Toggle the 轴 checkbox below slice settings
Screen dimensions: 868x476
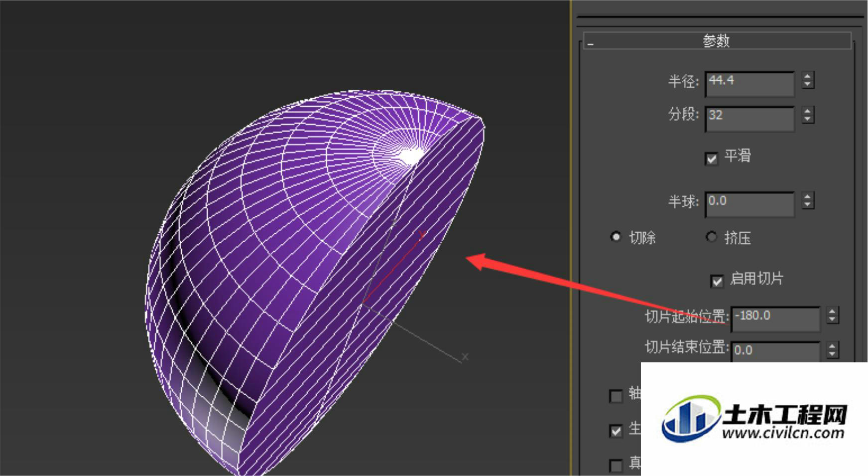tap(616, 396)
